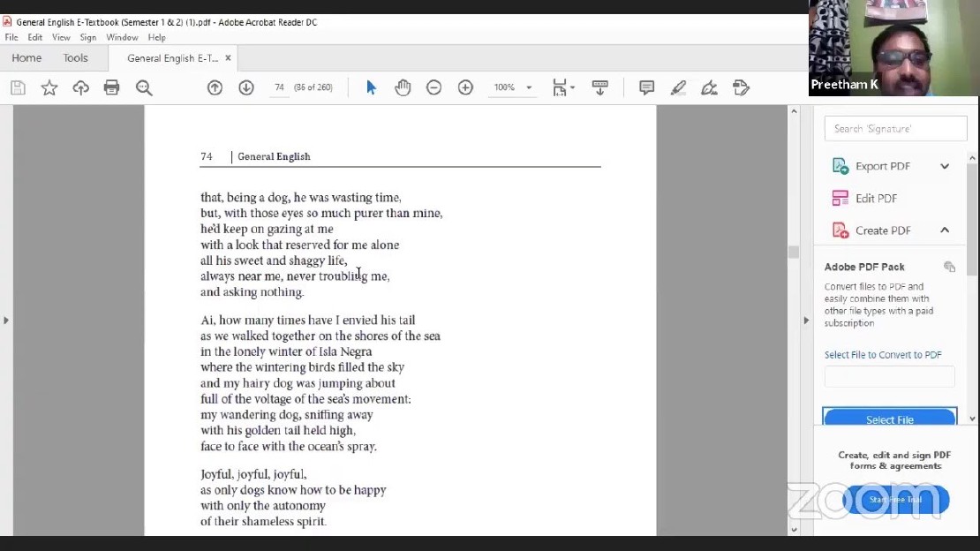Click the poem line 'Joyful, joyful, joyful,'
This screenshot has width=980, height=551.
253,475
